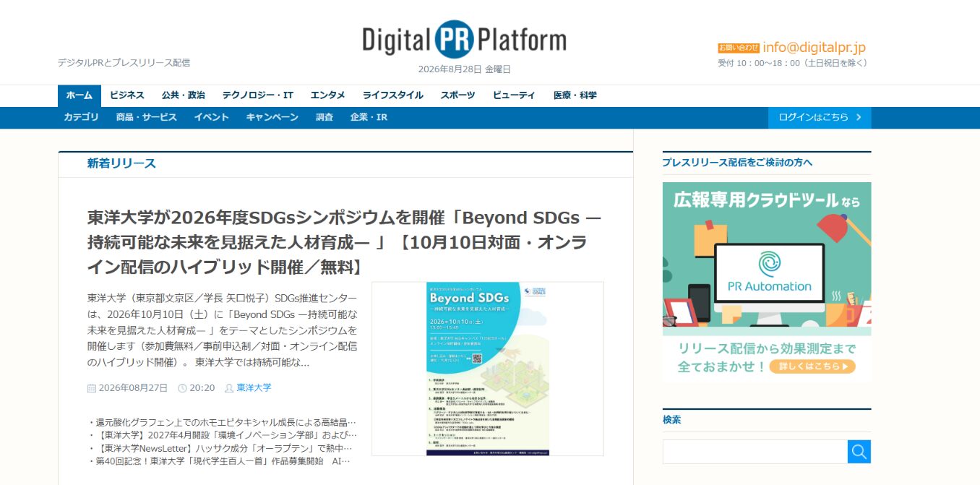The width and height of the screenshot is (980, 485).
Task: Click the プレスリリース配信をご検討の方へ heading
Action: click(x=737, y=163)
